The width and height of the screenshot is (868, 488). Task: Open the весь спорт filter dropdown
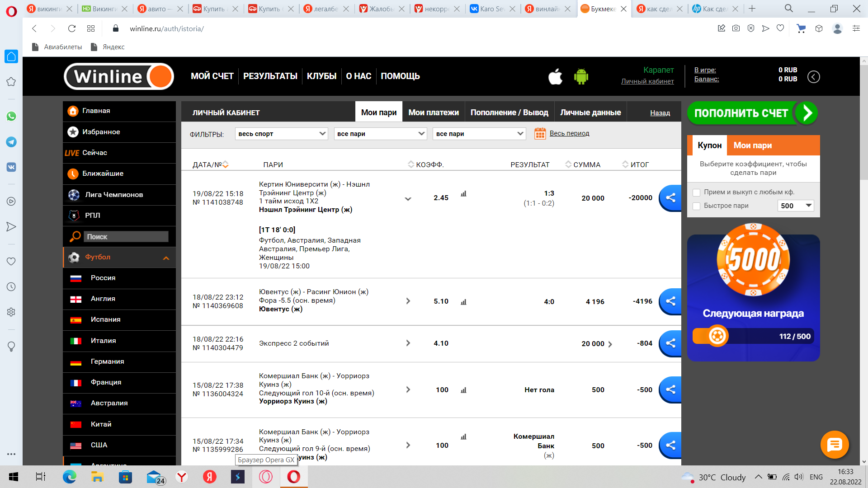281,134
